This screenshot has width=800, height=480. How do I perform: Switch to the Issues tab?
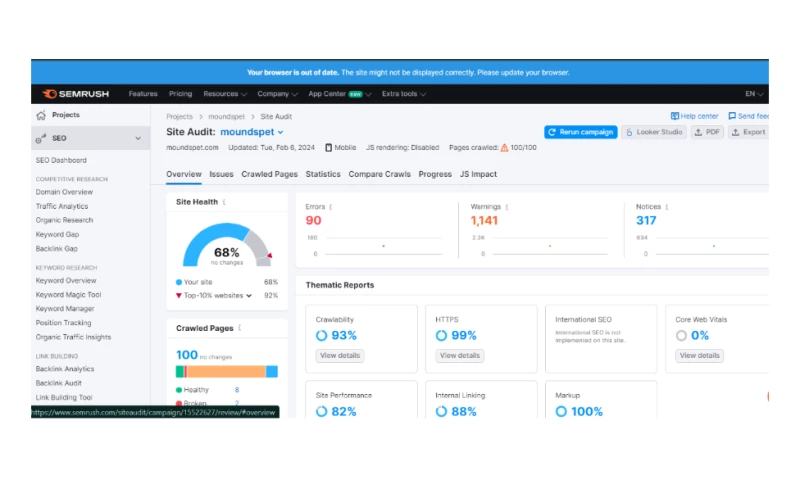(221, 174)
